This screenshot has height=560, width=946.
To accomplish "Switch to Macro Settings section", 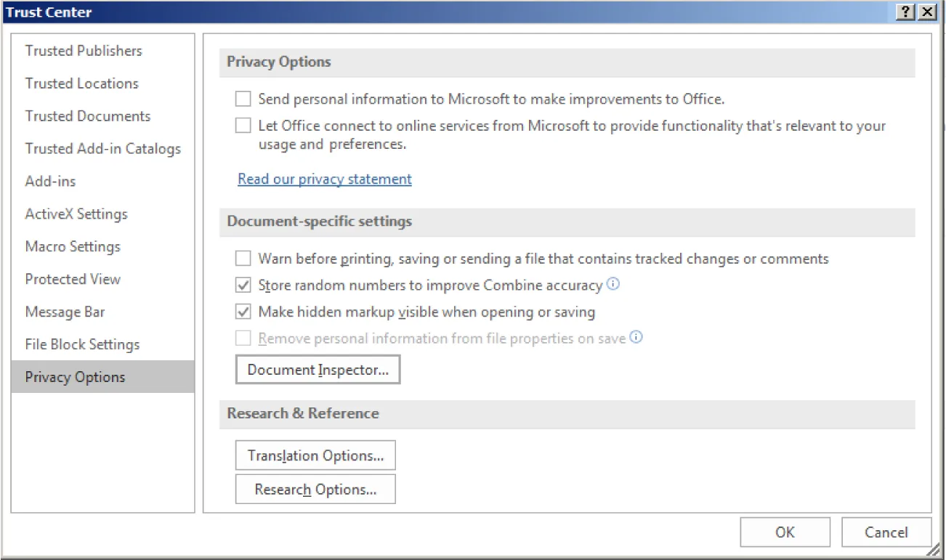I will 72,246.
